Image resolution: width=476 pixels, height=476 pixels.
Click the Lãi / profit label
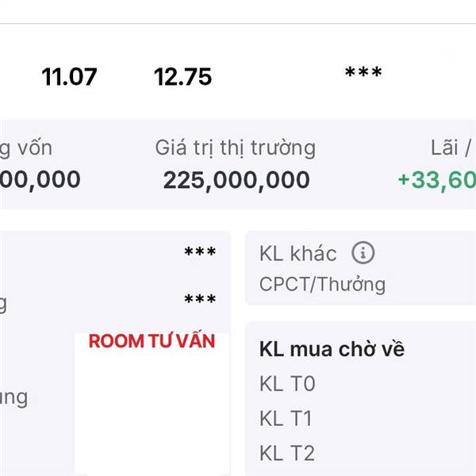click(x=451, y=148)
